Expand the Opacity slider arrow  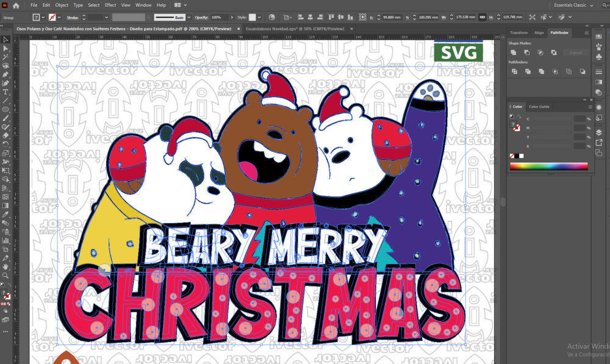[232, 18]
